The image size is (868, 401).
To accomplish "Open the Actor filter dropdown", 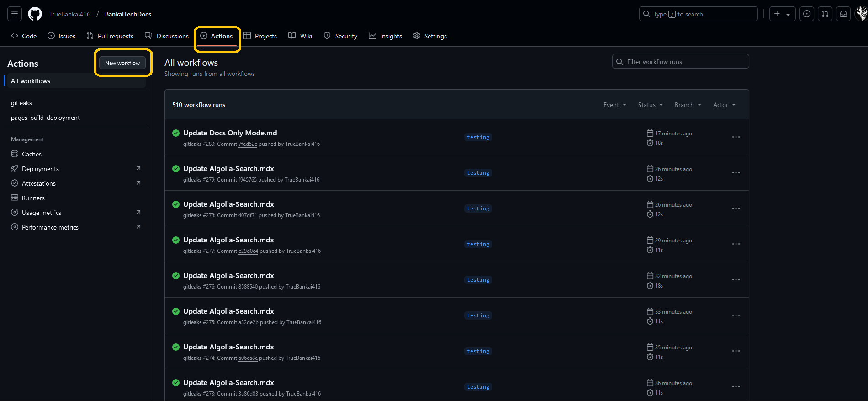I will (x=724, y=105).
